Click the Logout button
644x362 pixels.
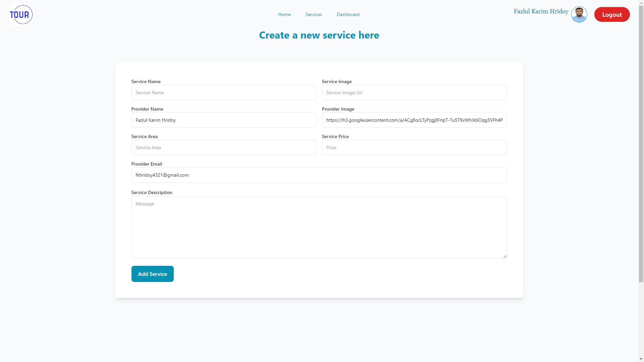612,14
